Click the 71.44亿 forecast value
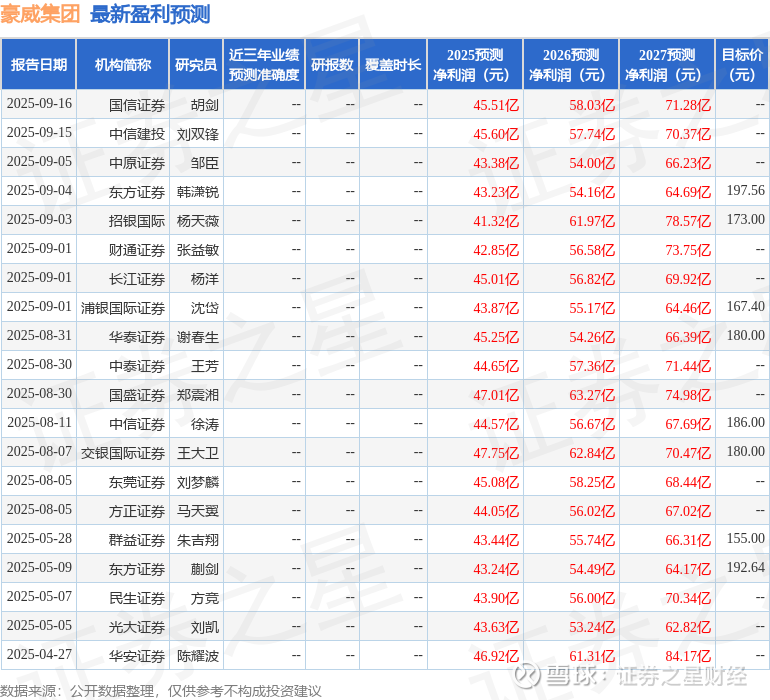The image size is (770, 700). pos(688,366)
